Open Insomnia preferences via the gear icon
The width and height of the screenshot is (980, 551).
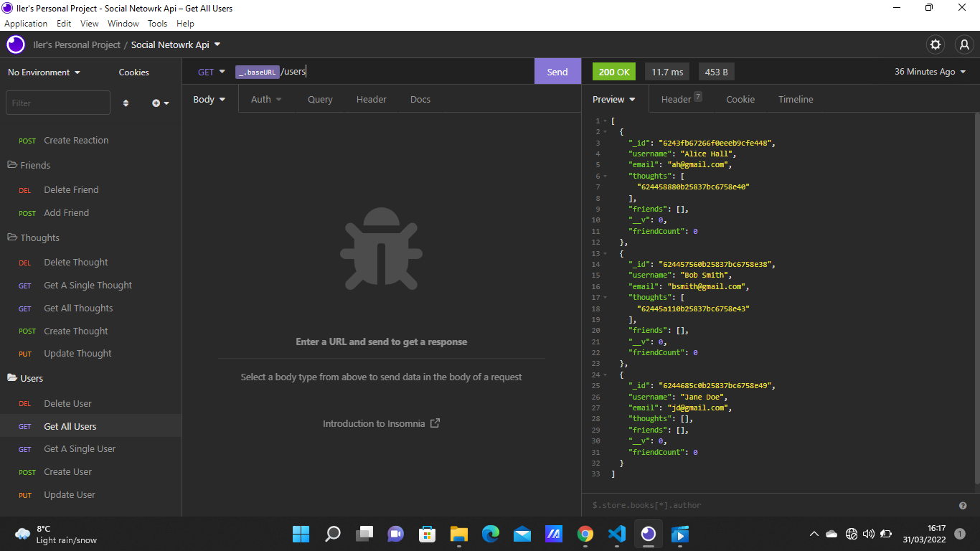tap(935, 44)
